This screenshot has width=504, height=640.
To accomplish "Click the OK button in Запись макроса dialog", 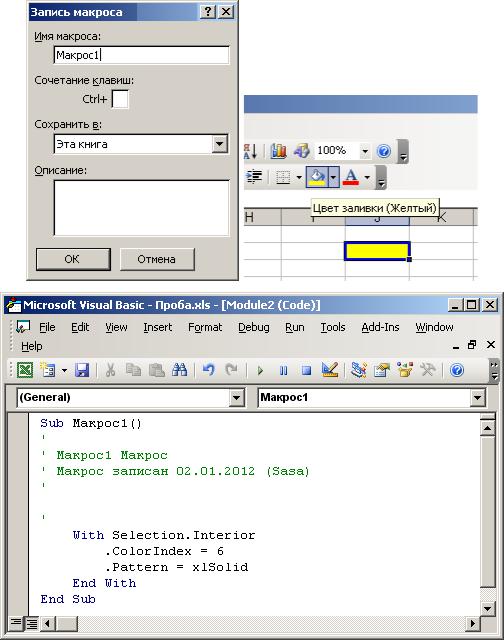I will point(73,259).
